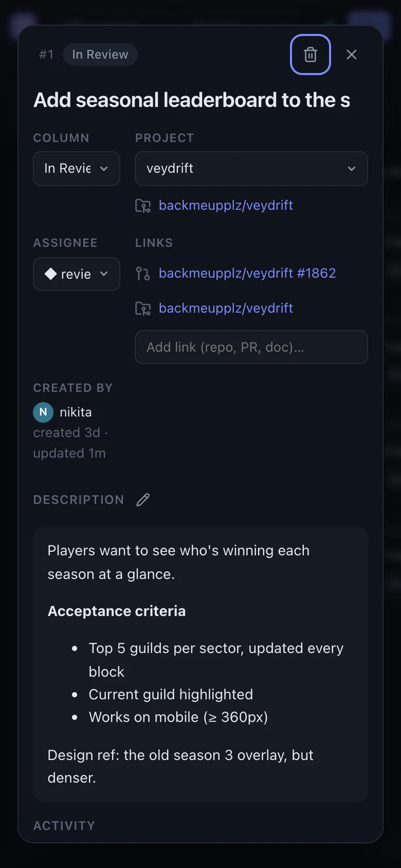
Task: Click the description text box
Action: [x=200, y=664]
